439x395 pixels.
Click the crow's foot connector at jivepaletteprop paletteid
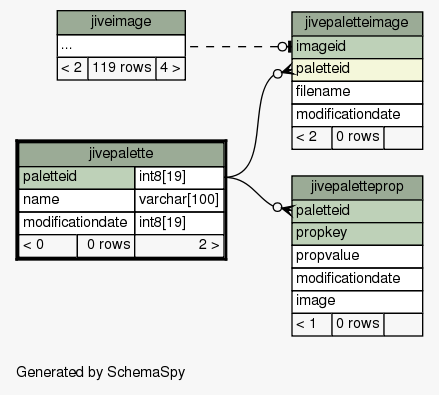[287, 210]
